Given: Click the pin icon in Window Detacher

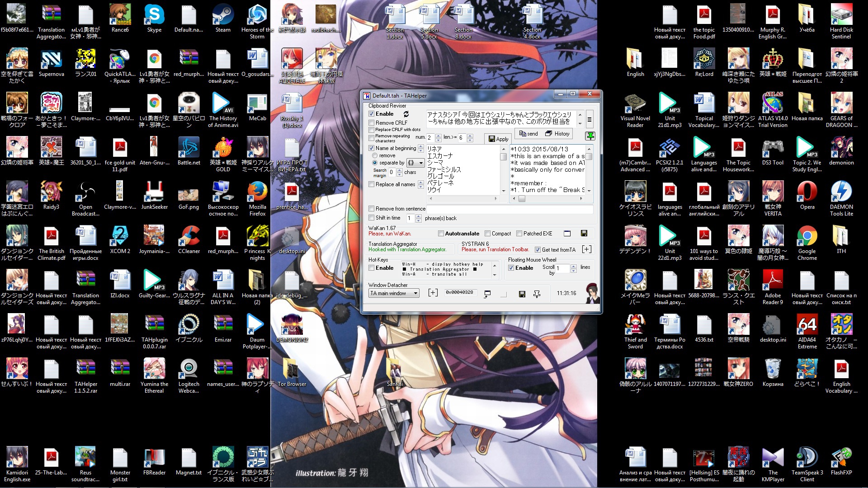Looking at the screenshot, I should pos(537,294).
